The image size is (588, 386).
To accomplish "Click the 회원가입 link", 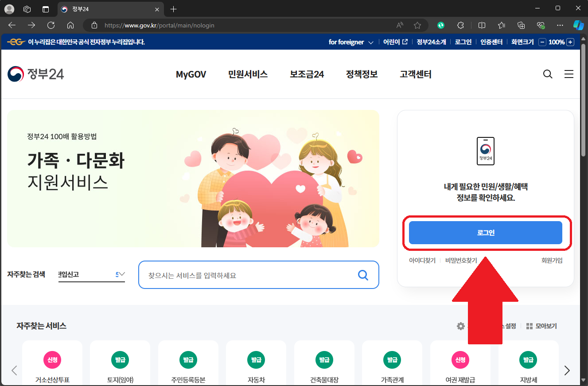I will point(552,261).
